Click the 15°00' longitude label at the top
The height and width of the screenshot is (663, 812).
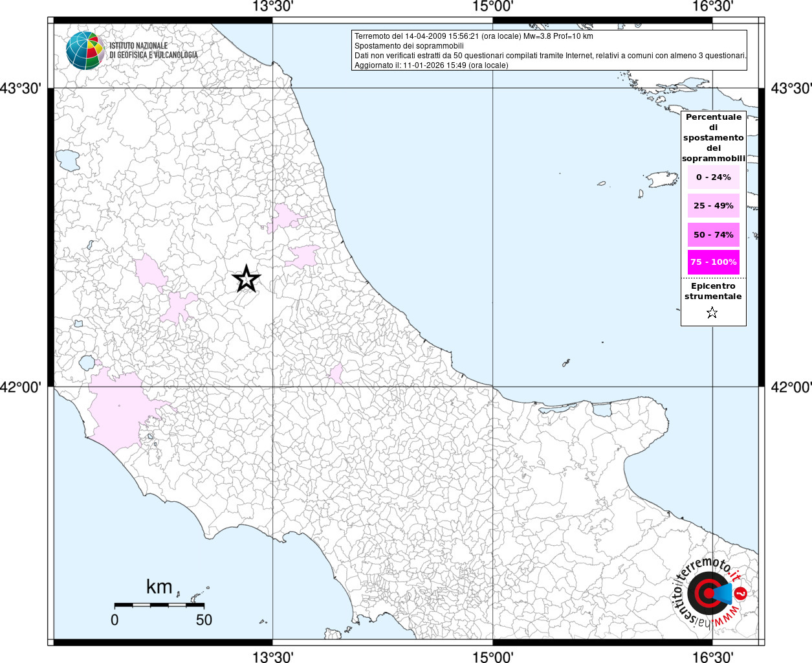coord(493,7)
